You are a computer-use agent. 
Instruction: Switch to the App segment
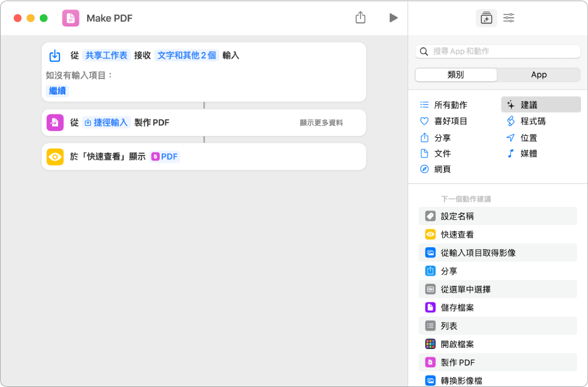tap(539, 75)
